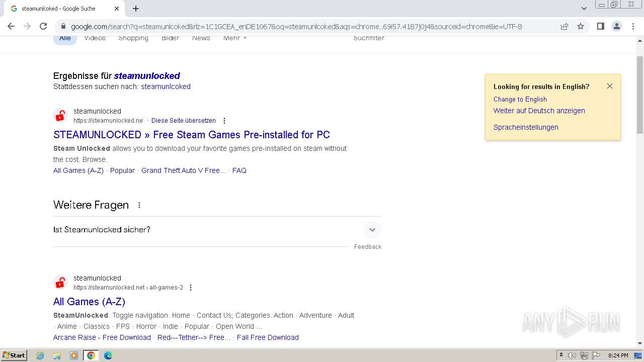Image resolution: width=644 pixels, height=362 pixels.
Task: Open Weitere Fragen three-dot options
Action: tap(139, 205)
